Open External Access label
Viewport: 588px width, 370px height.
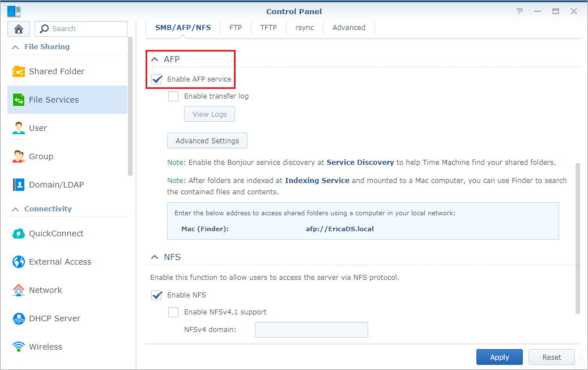[x=60, y=262]
